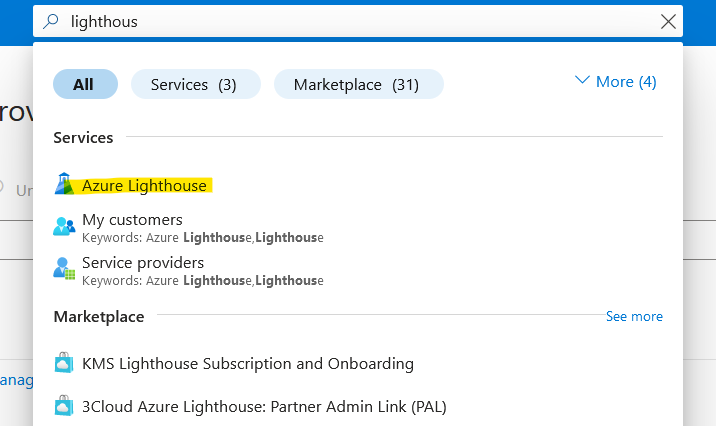This screenshot has width=716, height=426.
Task: Click the Keywords text under Service providers
Action: (203, 280)
